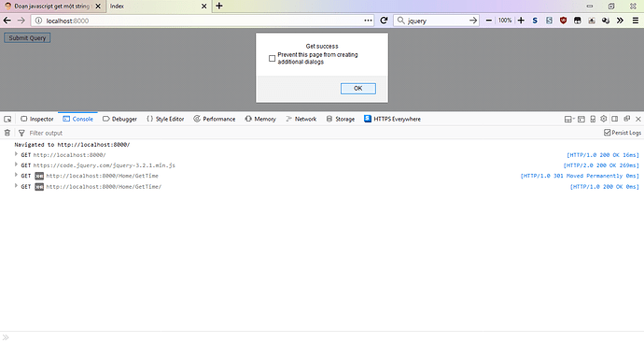The width and height of the screenshot is (644, 343).
Task: Open the HTTPS Everywhere panel
Action: click(x=392, y=119)
